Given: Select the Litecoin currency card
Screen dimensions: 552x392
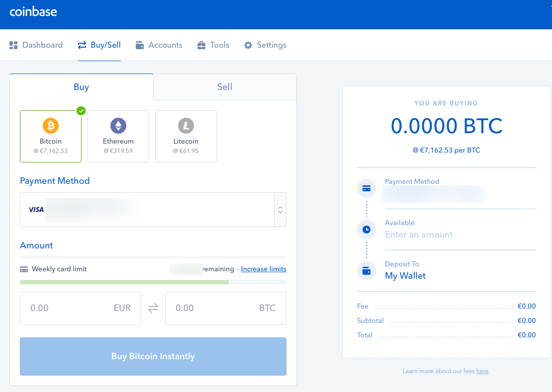Looking at the screenshot, I should coord(186,137).
